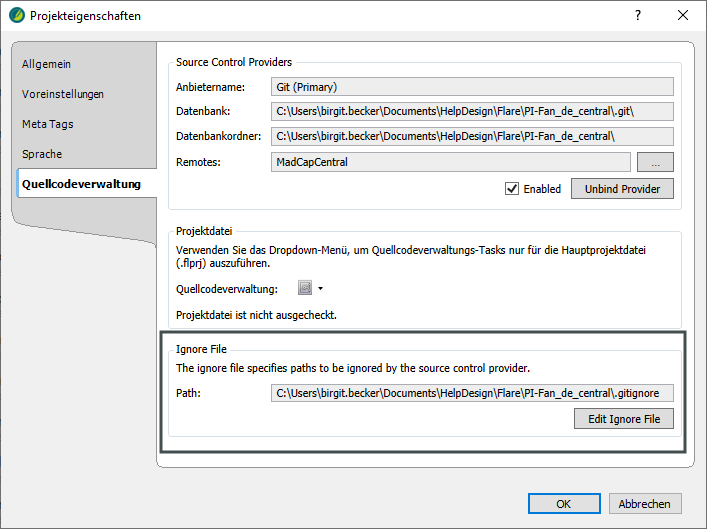Click the Edit Ignore File button
Screen dimensions: 707x529
click(x=623, y=418)
